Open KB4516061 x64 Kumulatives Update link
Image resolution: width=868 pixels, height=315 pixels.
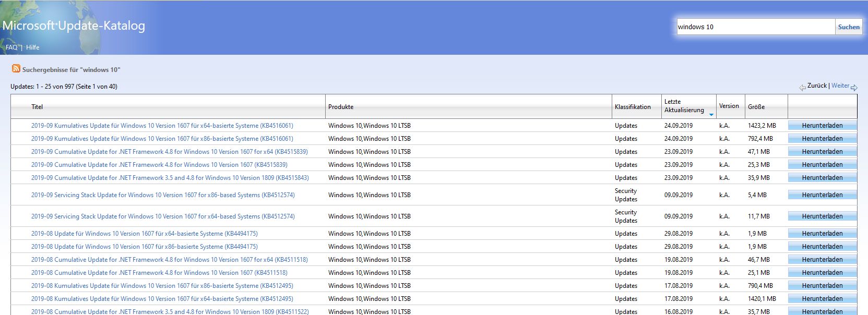point(162,126)
